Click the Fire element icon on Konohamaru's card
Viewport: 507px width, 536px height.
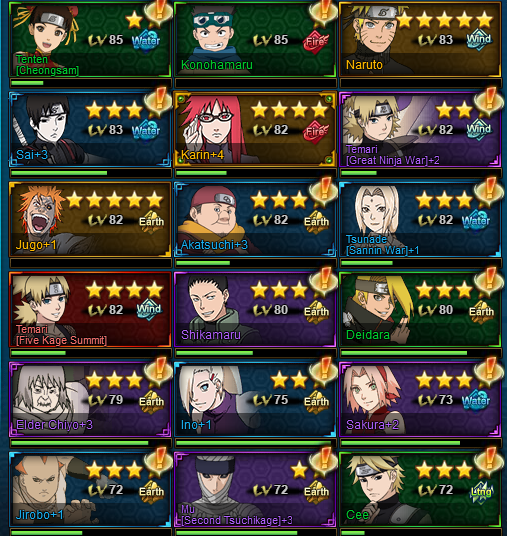point(315,43)
